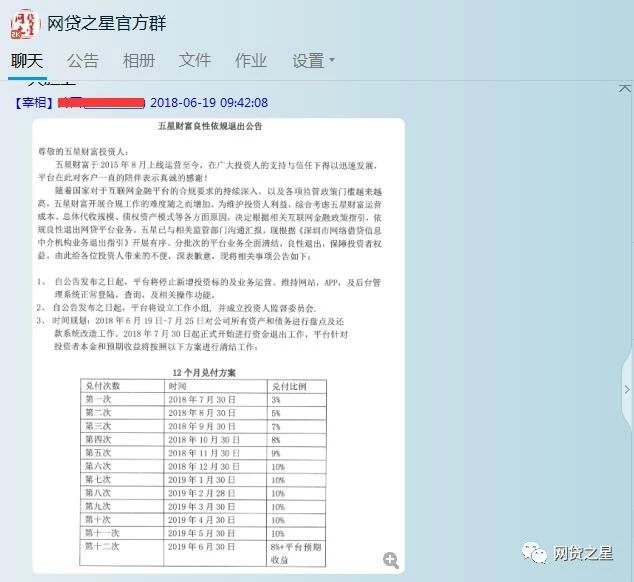
Task: Click the date 2019年4月30日
Action: (202, 520)
